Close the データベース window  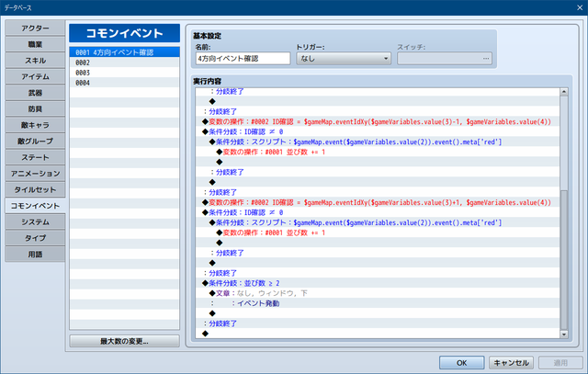(580, 7)
